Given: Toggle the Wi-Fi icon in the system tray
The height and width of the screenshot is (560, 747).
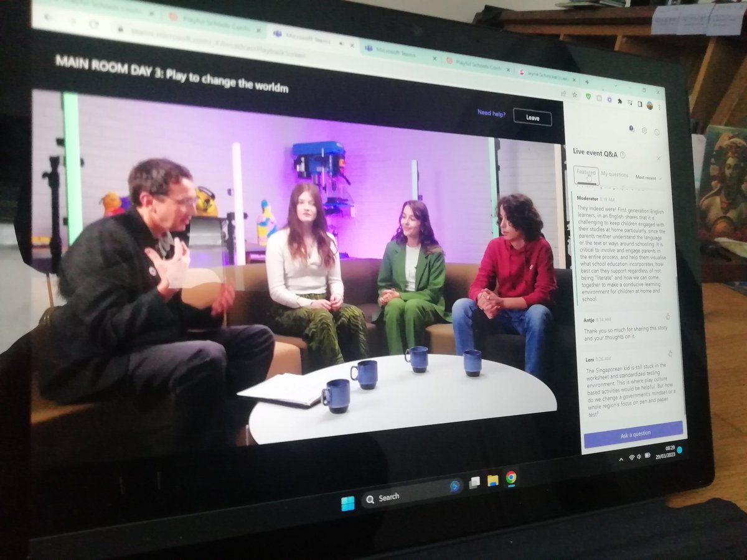Looking at the screenshot, I should coord(632,457).
